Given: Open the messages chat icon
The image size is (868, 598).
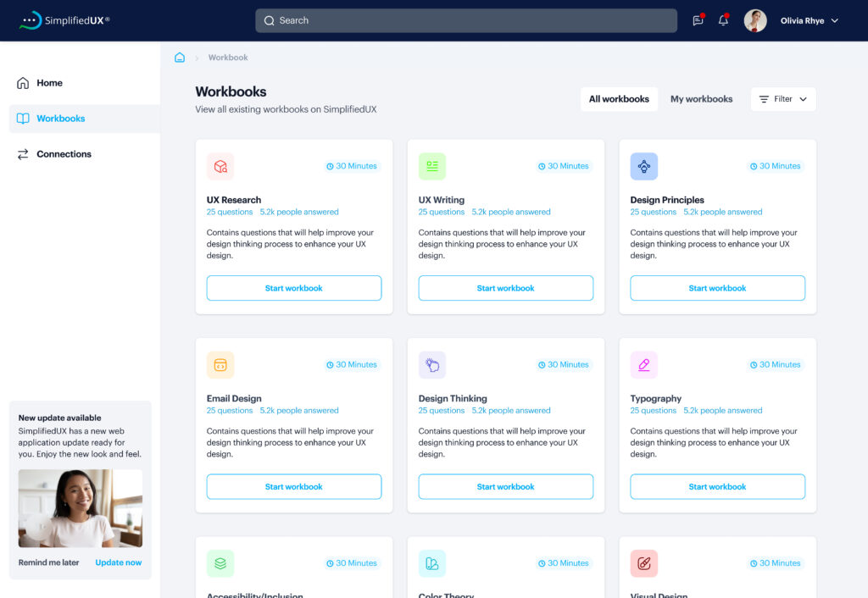Looking at the screenshot, I should click(698, 20).
